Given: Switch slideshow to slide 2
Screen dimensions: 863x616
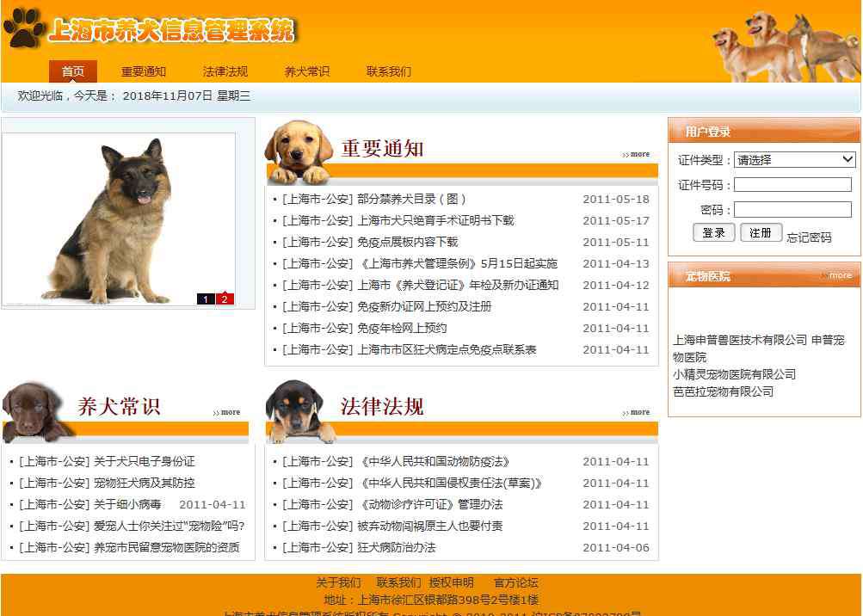Looking at the screenshot, I should coord(225,299).
